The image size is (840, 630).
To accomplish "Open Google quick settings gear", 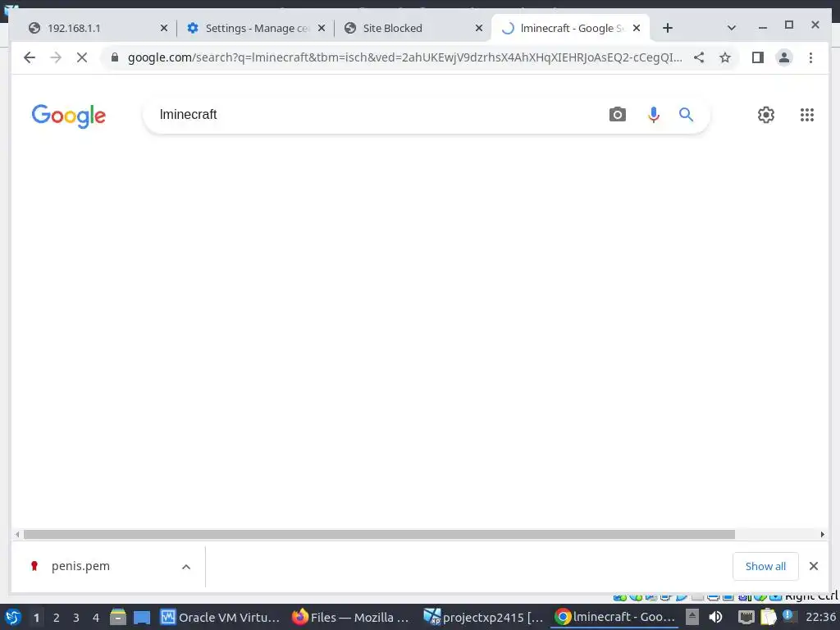I will [765, 114].
